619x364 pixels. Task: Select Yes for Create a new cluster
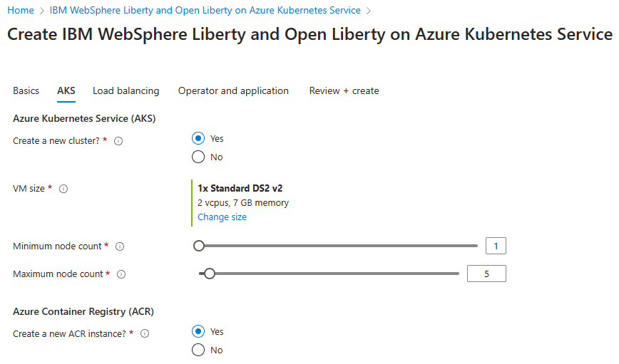199,138
